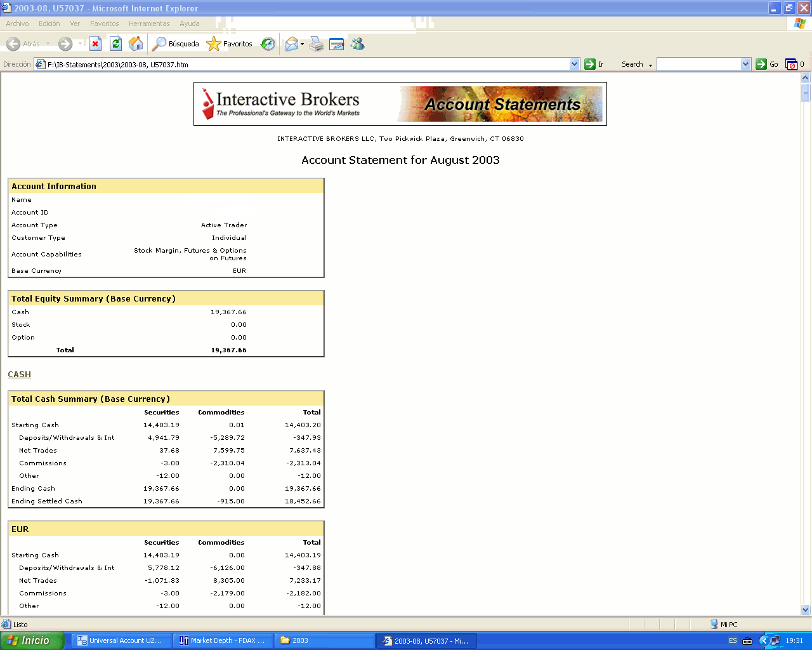
Task: Click the IE page icon in address bar
Action: click(x=40, y=64)
